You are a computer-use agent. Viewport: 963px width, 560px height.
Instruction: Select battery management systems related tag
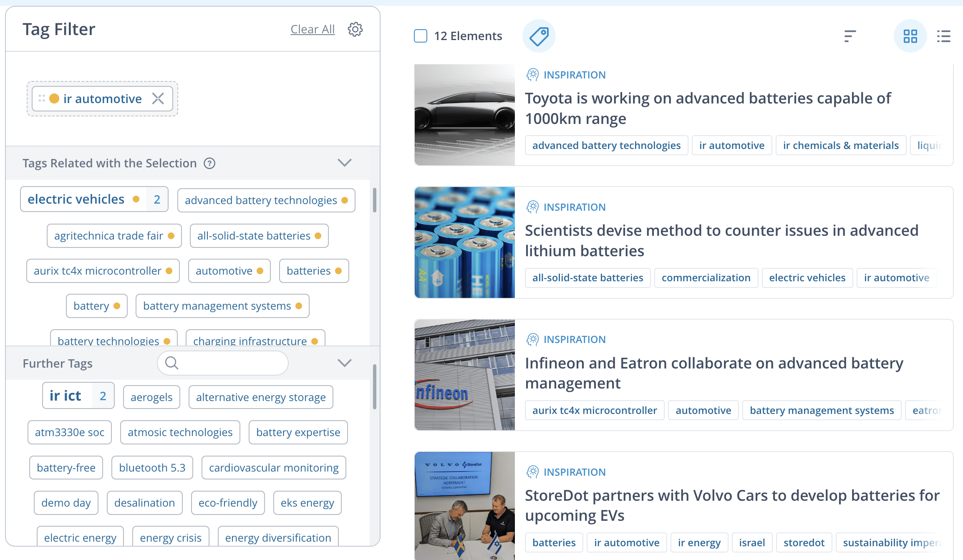coord(222,306)
